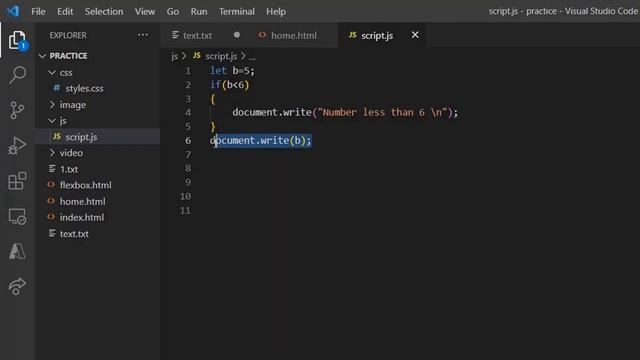640x360 pixels.
Task: Click the file icon on the text.txt tab
Action: (x=175, y=35)
